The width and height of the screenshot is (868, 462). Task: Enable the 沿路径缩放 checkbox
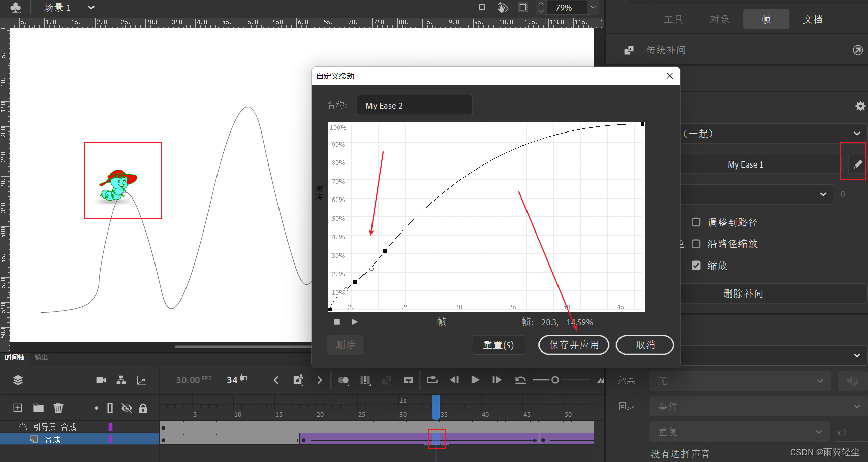pyautogui.click(x=696, y=244)
